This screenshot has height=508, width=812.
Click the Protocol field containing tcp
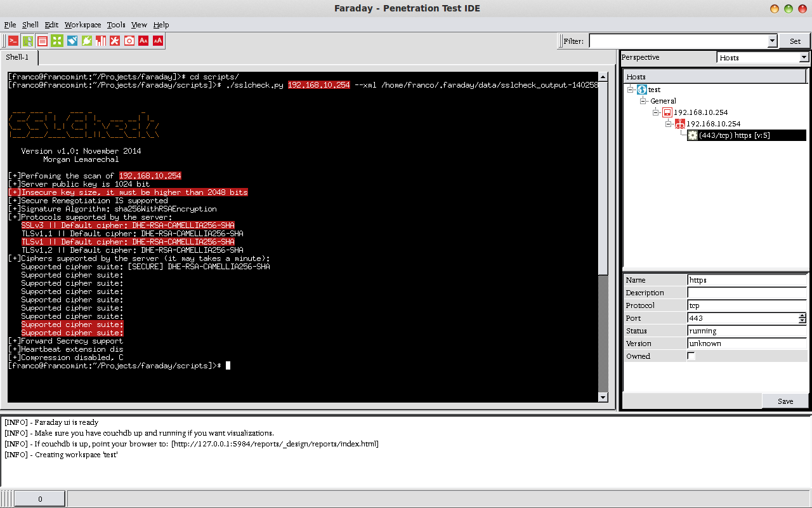pos(747,305)
